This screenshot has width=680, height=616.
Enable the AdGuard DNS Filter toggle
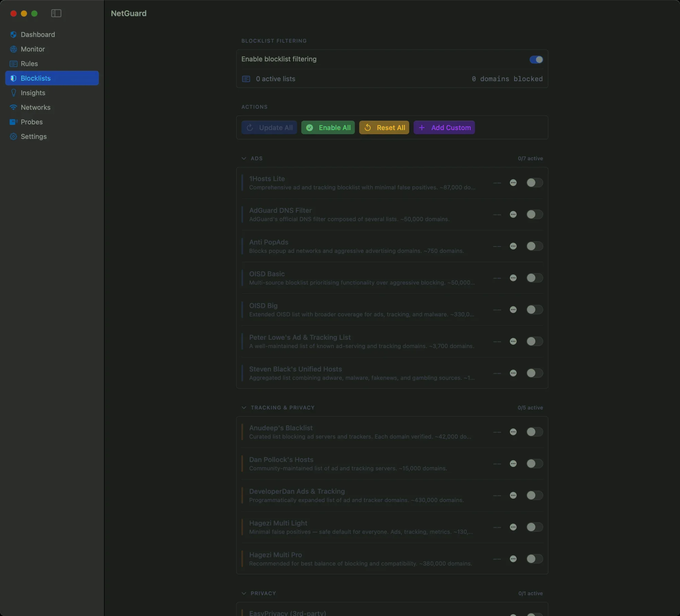click(534, 214)
